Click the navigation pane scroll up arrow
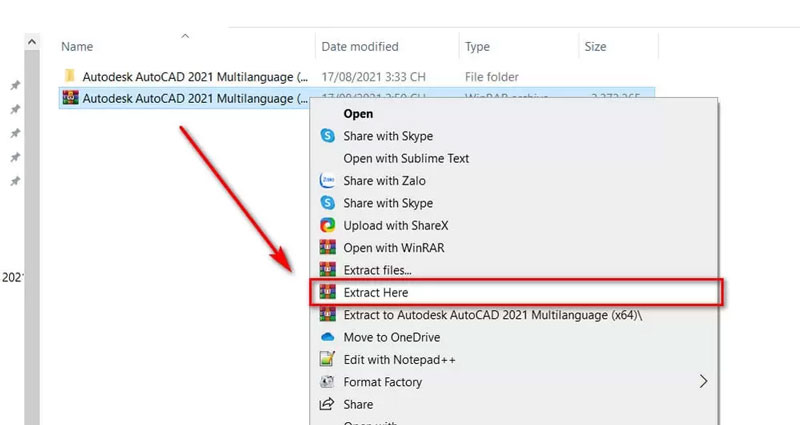The height and width of the screenshot is (425, 800). pyautogui.click(x=32, y=42)
